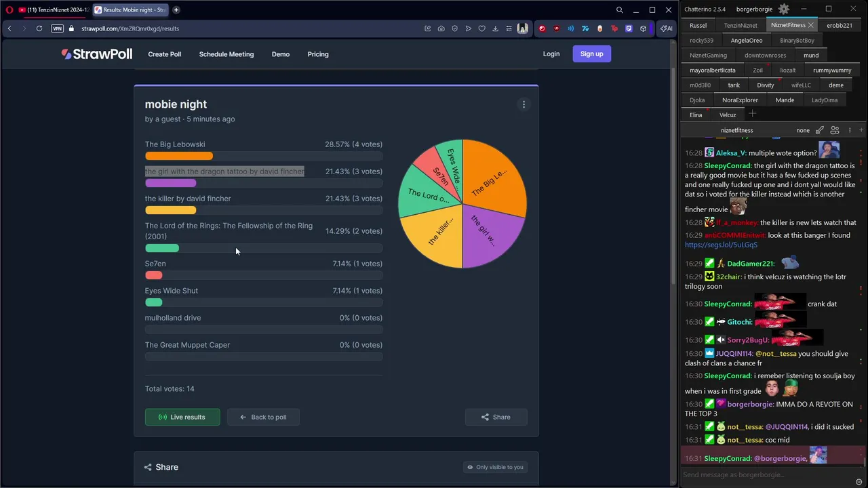Click 'The Great Muppet Caper' option text
Image resolution: width=868 pixels, height=488 pixels.
[x=187, y=345]
